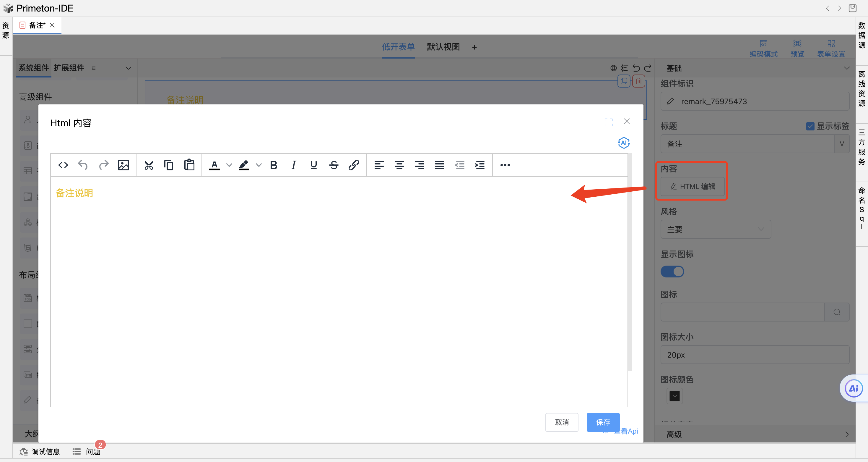
Task: Click the cut scissors icon
Action: [x=149, y=165]
